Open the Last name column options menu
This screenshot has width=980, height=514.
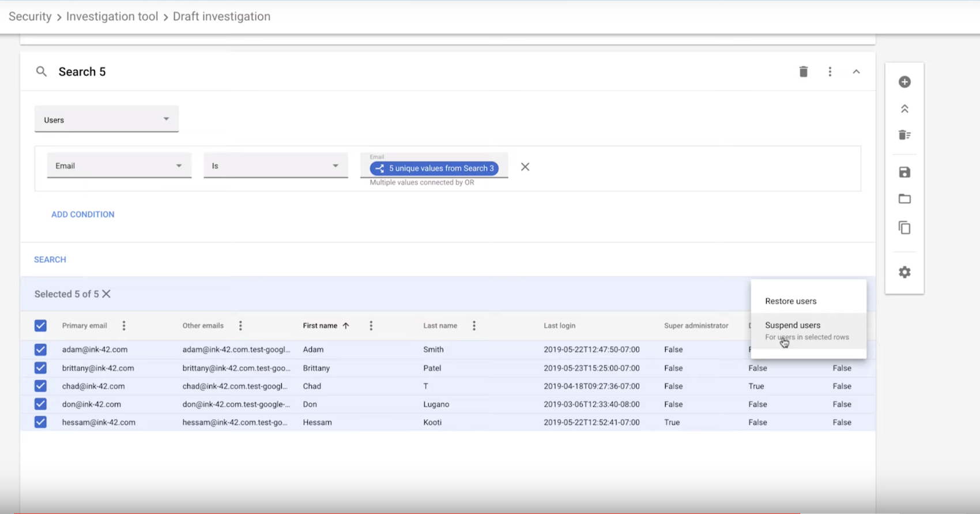point(474,326)
